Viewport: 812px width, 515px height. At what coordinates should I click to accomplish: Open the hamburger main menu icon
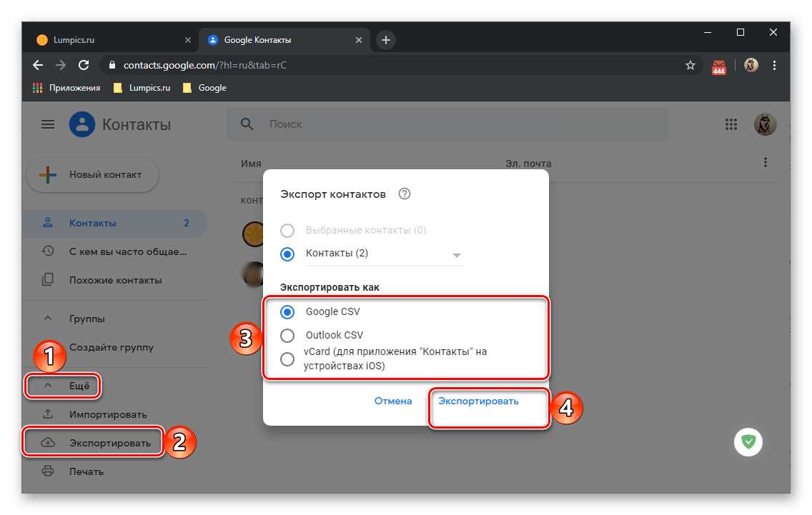[48, 124]
